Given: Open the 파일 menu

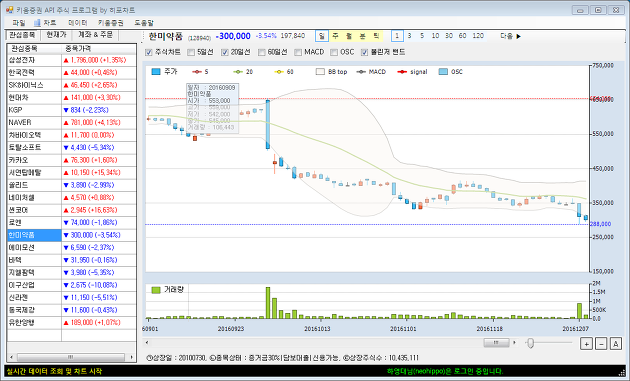Looking at the screenshot, I should [x=19, y=23].
